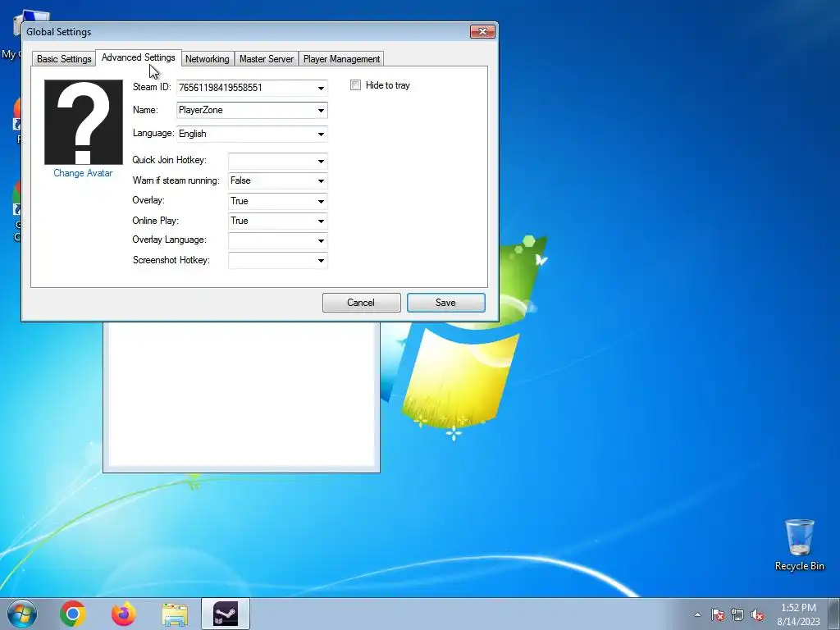Open the Recycle Bin on desktop
Image resolution: width=840 pixels, height=630 pixels.
[799, 545]
